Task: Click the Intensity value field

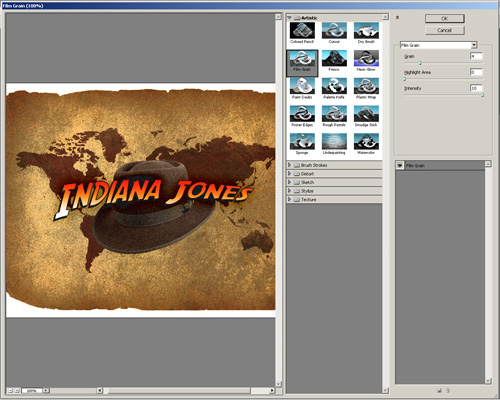Action: coord(476,88)
